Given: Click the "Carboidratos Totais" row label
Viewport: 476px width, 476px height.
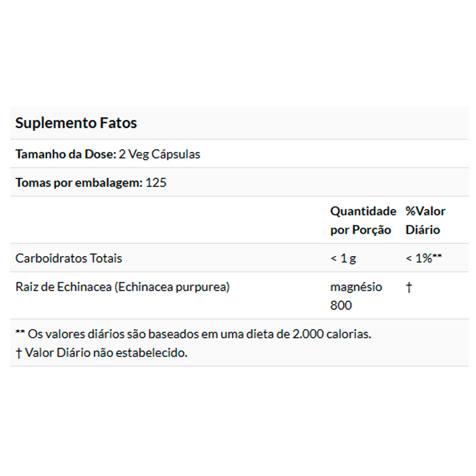Looking at the screenshot, I should [x=69, y=258].
